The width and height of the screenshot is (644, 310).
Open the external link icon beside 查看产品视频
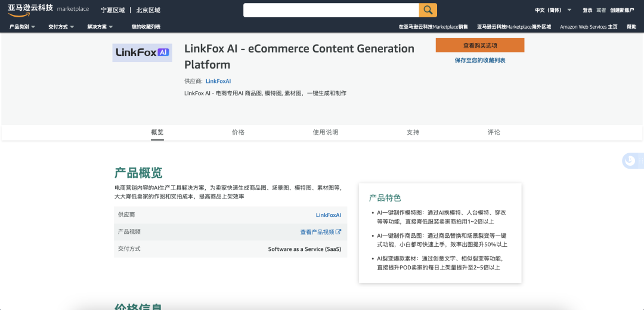(x=339, y=231)
